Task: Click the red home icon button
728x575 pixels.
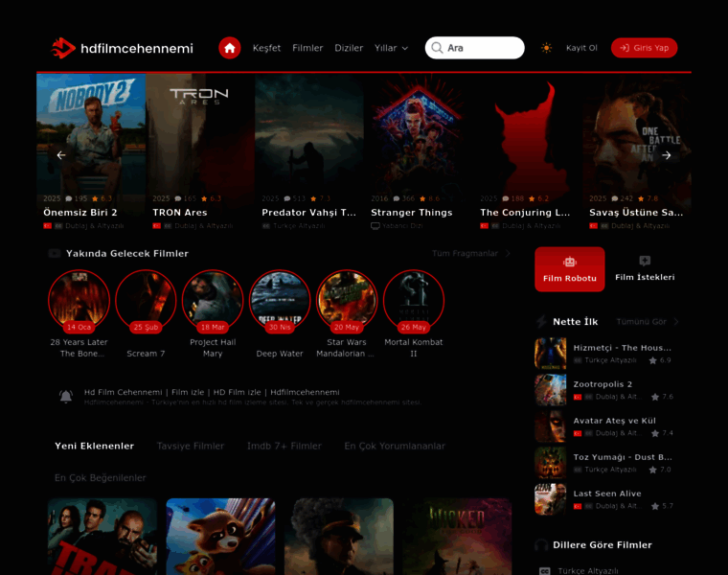Action: point(229,48)
